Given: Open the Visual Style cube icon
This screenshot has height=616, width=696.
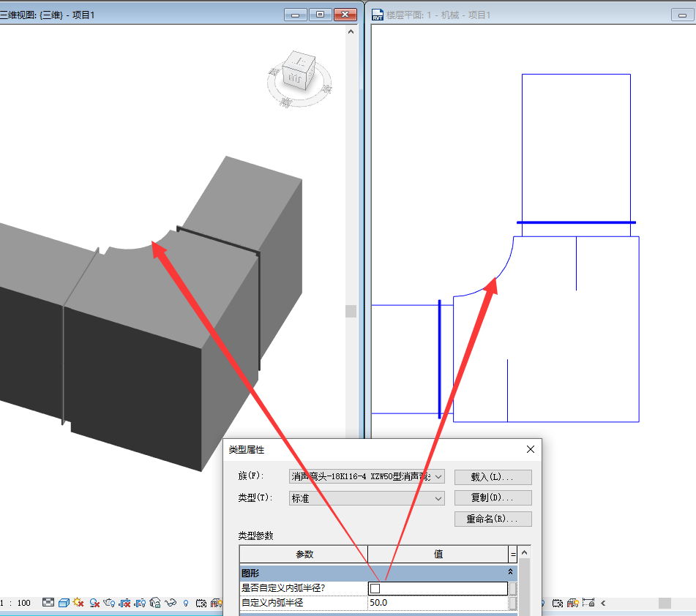Looking at the screenshot, I should [x=64, y=603].
